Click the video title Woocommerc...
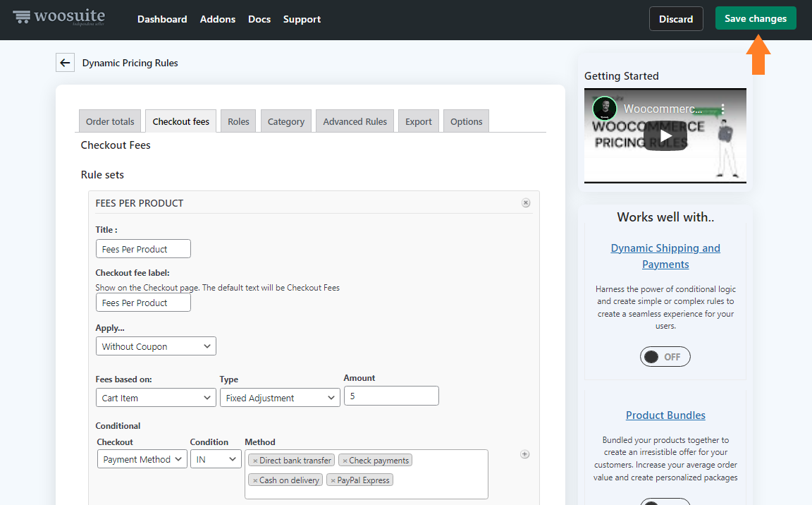The image size is (812, 505). pos(663,109)
